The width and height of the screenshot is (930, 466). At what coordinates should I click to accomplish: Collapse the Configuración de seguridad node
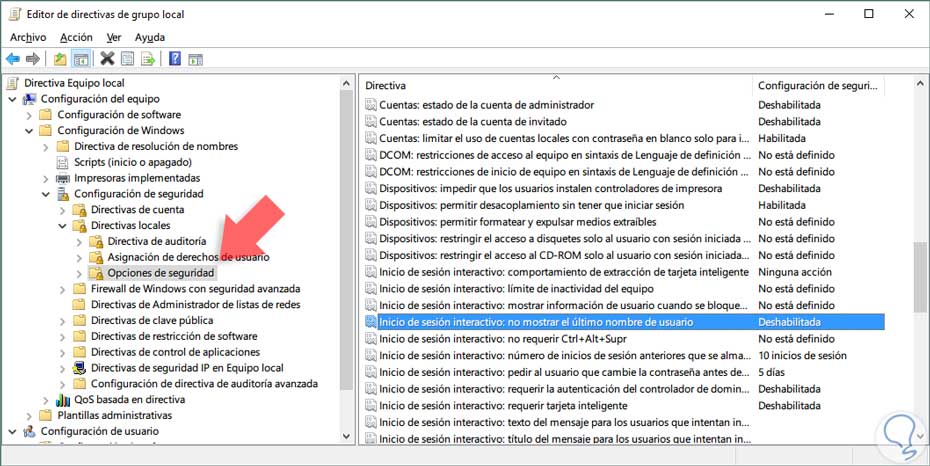point(46,194)
